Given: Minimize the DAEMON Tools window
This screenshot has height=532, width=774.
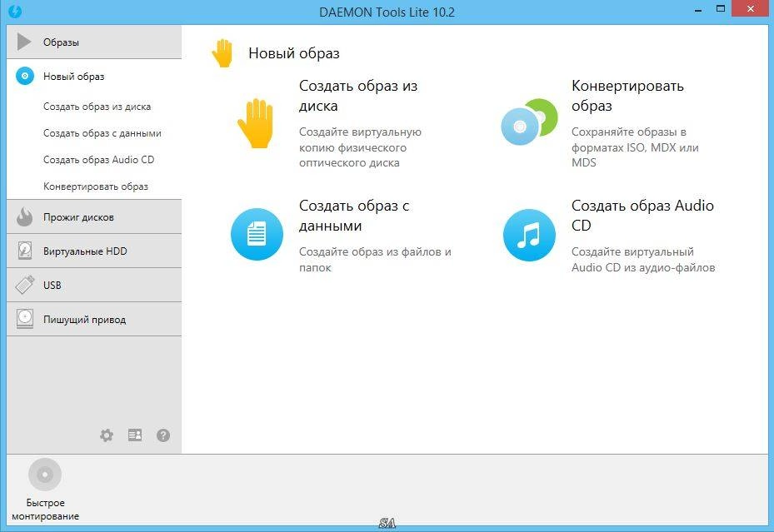Looking at the screenshot, I should (x=698, y=10).
